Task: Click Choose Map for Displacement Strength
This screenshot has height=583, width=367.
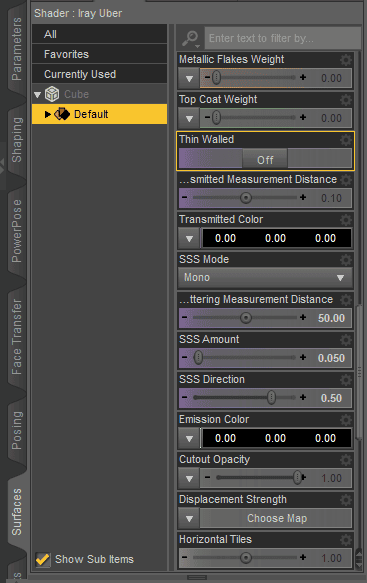Action: 276,518
